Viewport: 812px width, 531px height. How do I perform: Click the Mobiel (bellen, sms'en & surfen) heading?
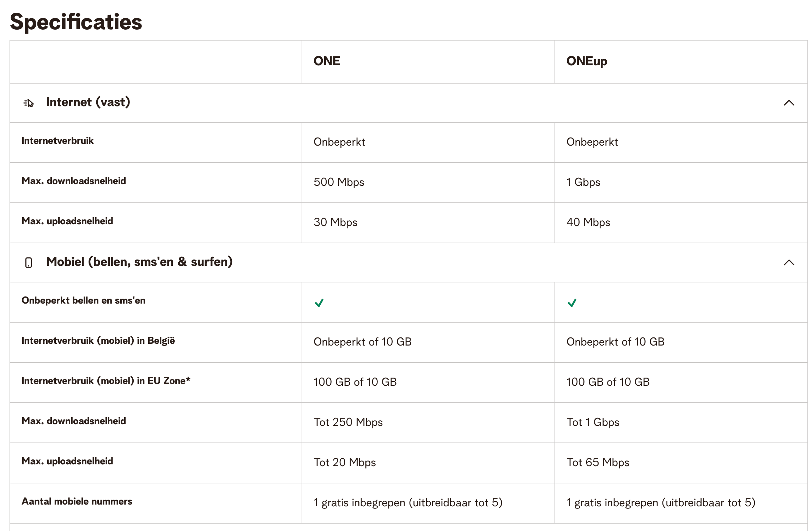click(x=139, y=262)
